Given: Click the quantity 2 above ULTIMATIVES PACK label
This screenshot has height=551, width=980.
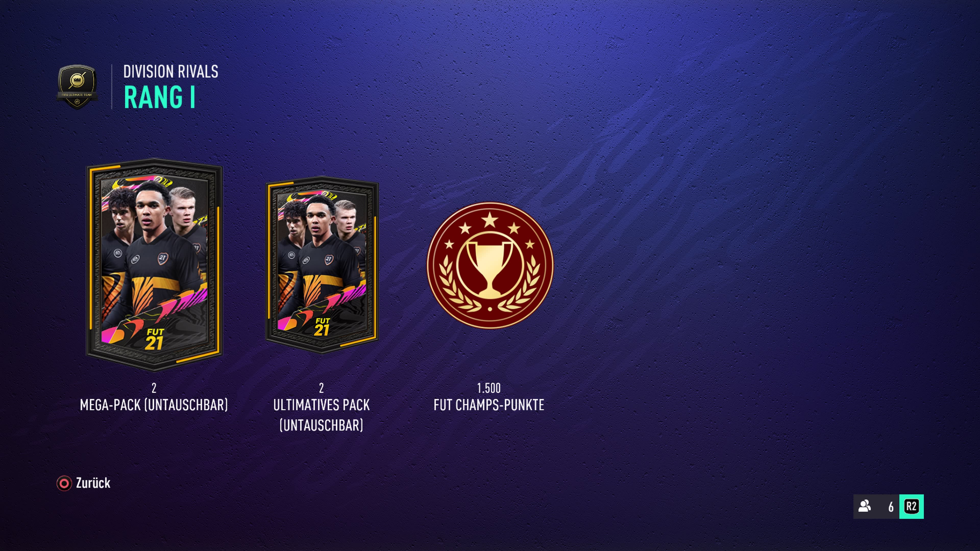Looking at the screenshot, I should 322,388.
